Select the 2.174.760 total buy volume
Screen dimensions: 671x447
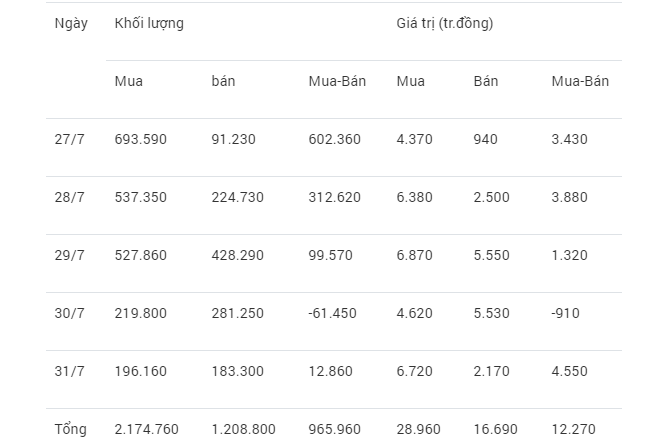pyautogui.click(x=146, y=429)
